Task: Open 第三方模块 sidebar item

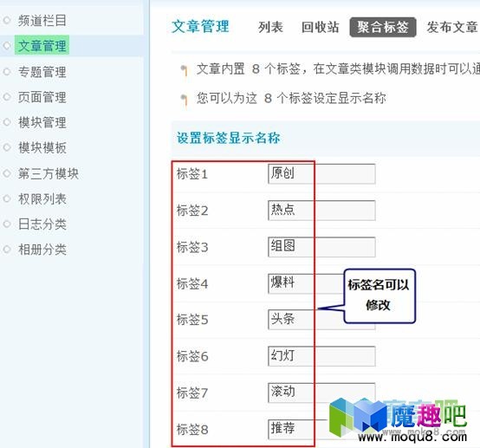Action: point(48,173)
